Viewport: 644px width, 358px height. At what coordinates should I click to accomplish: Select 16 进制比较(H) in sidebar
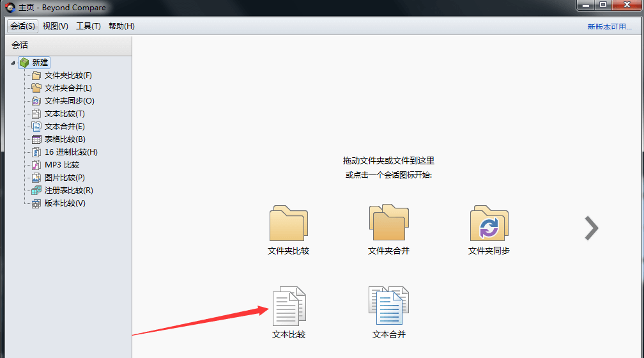click(70, 152)
